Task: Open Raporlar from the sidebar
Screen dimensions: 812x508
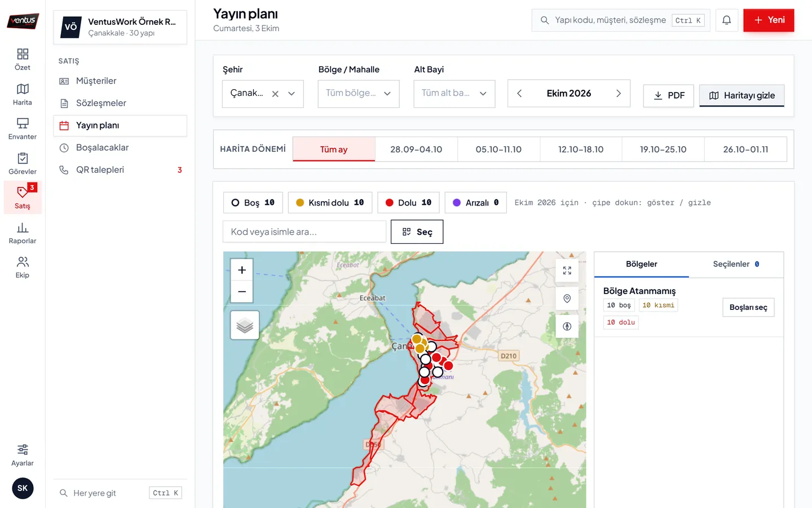Action: [x=23, y=233]
